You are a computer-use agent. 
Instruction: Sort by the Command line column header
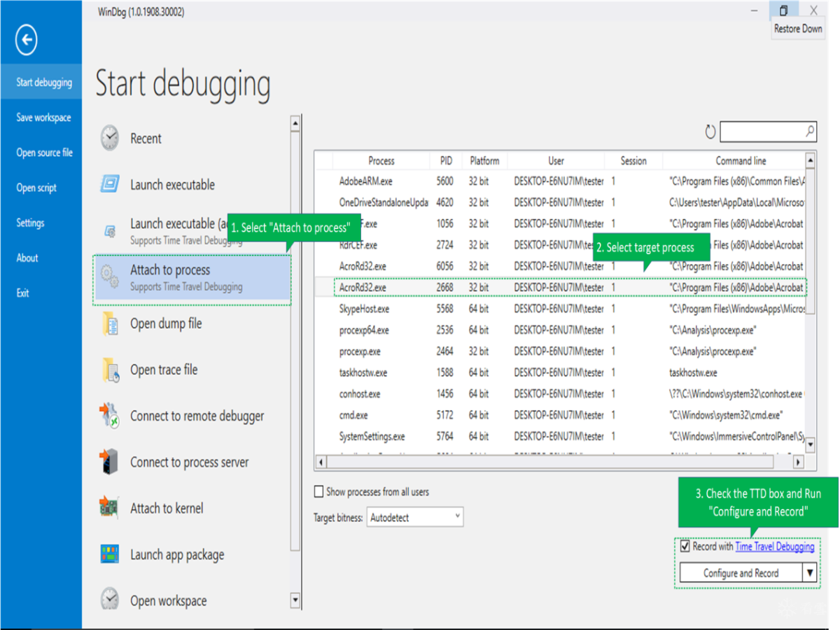(x=741, y=161)
